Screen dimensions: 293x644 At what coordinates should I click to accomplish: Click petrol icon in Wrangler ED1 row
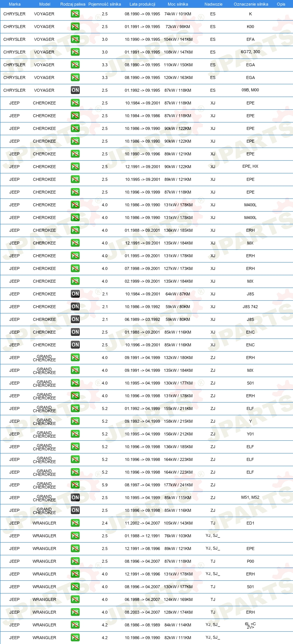75,523
